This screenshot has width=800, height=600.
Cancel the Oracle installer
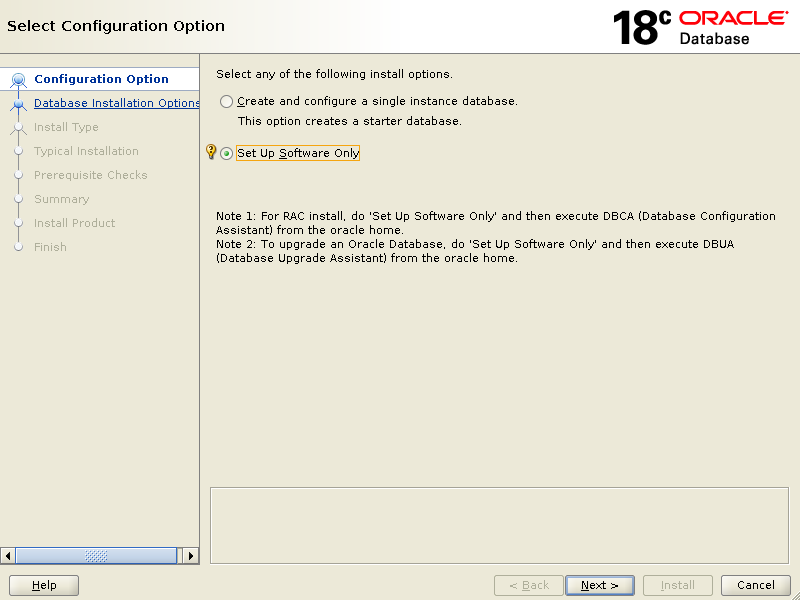click(756, 585)
